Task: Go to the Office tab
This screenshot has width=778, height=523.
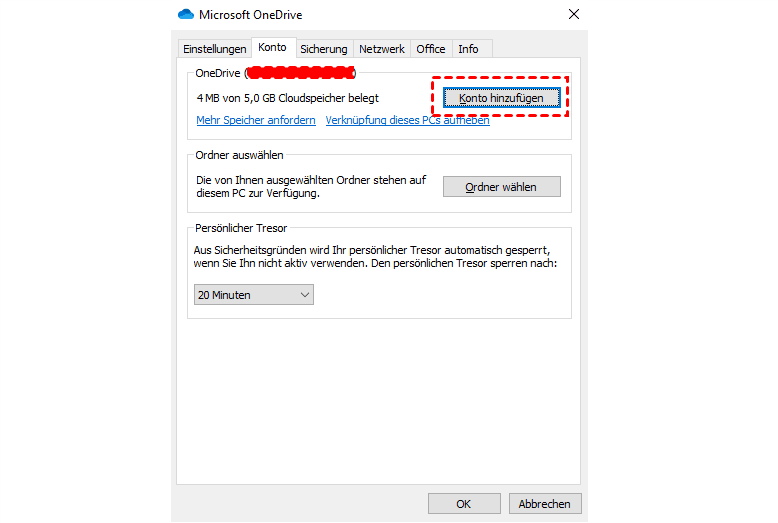Action: 431,49
